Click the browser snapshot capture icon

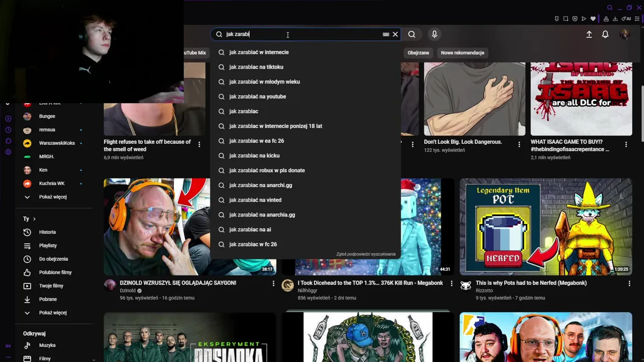(x=566, y=19)
